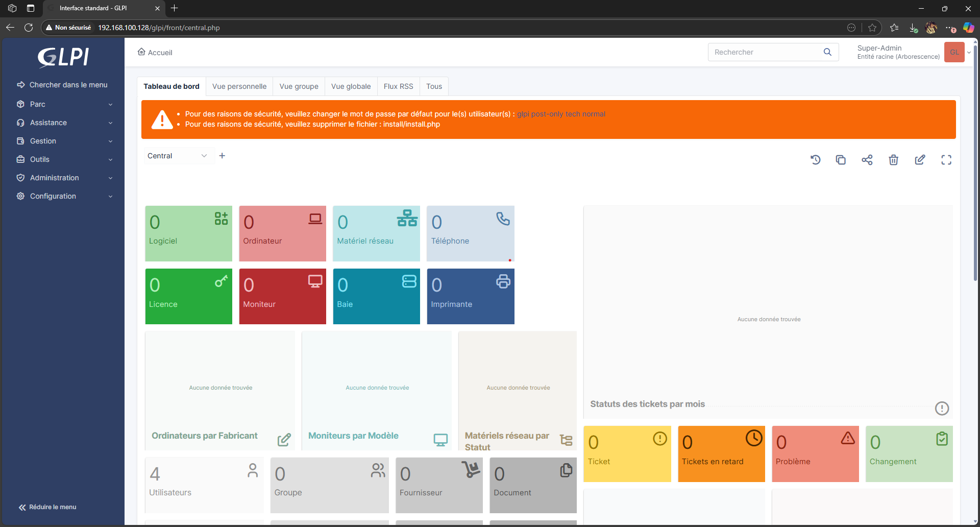Click the Outils briefcase icon

20,159
